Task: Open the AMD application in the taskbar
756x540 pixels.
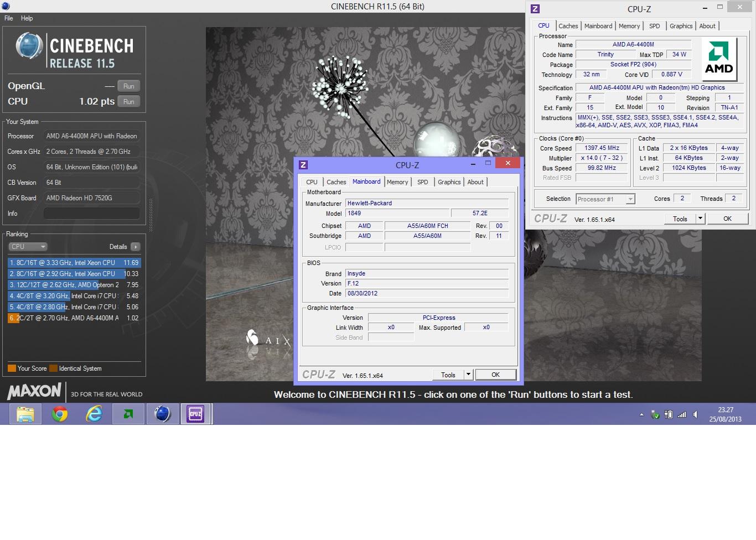Action: (x=128, y=414)
